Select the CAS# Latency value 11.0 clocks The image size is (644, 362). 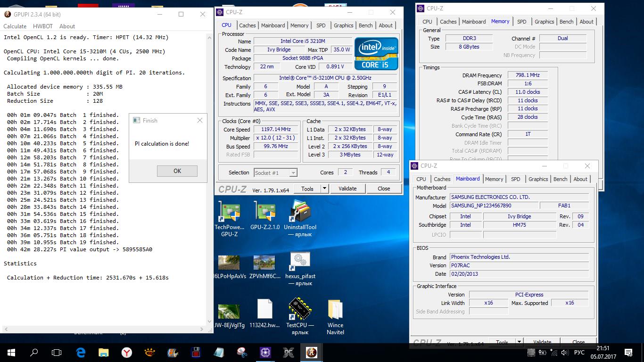click(528, 92)
